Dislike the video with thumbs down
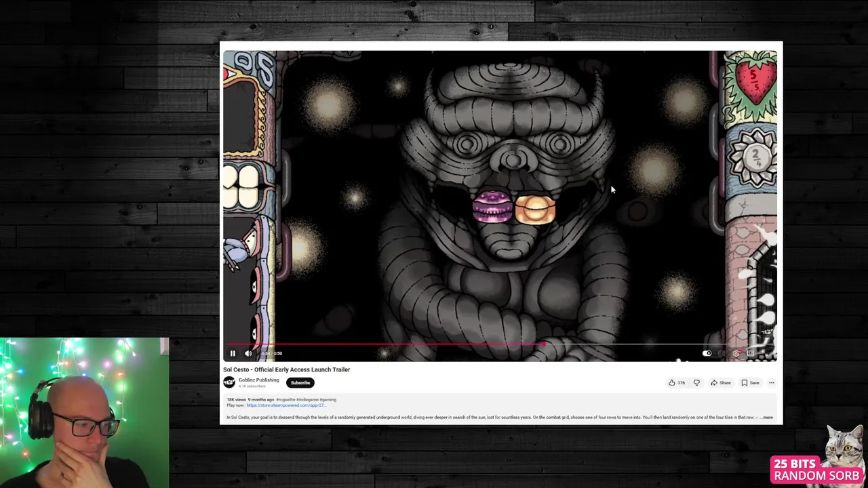This screenshot has width=868, height=488. click(696, 383)
